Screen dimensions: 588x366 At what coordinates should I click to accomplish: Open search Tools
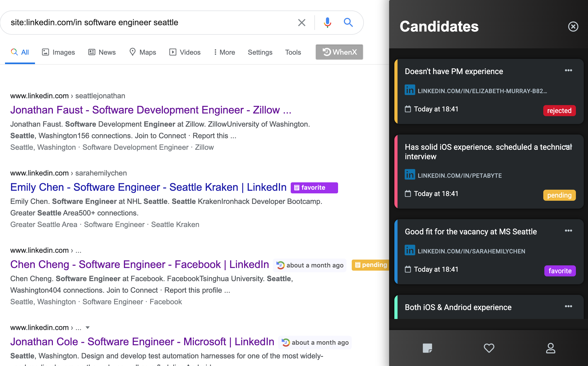(293, 52)
